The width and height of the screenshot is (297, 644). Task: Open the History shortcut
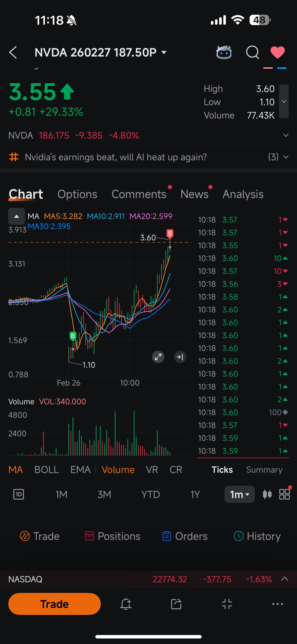(257, 536)
